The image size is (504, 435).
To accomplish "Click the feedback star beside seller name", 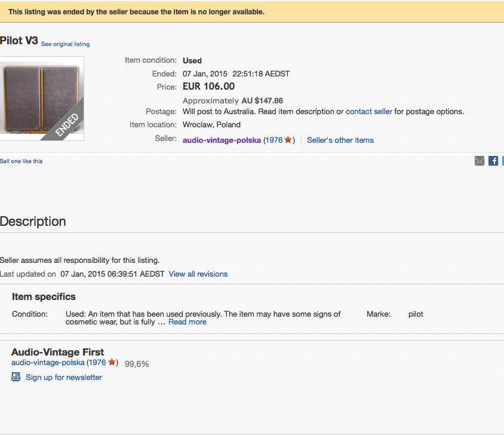I will point(288,140).
